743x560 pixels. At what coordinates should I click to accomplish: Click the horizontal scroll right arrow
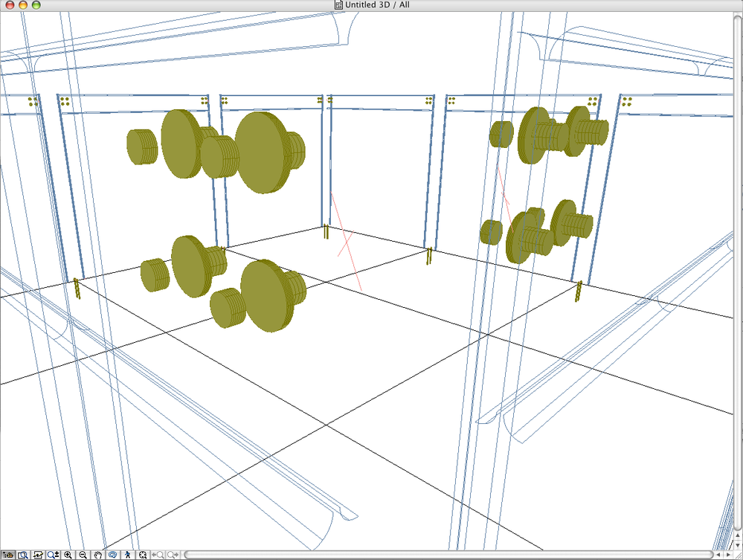[x=728, y=555]
